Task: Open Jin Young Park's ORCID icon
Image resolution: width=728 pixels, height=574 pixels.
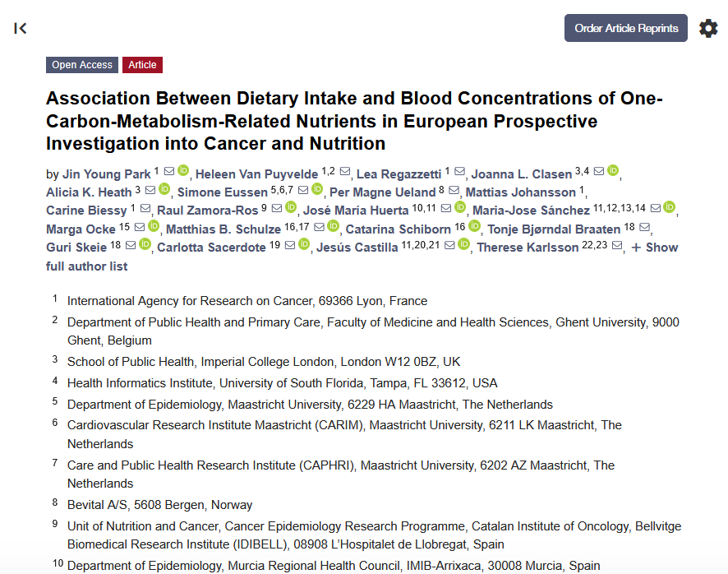Action: [x=183, y=171]
